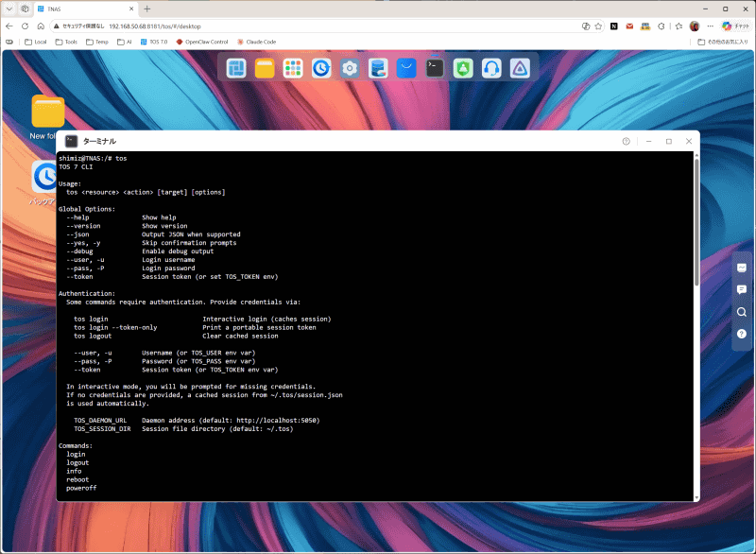Close the Terminal window
The height and width of the screenshot is (554, 756).
point(689,141)
